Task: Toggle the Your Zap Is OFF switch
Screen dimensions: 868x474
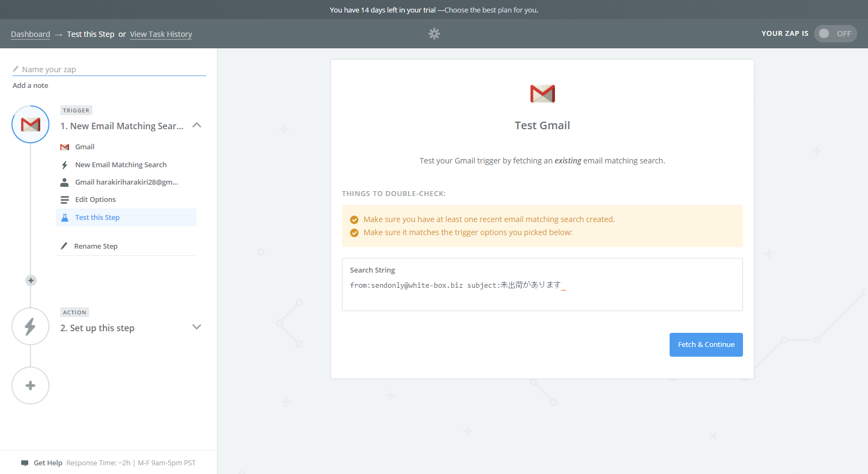Action: pyautogui.click(x=835, y=34)
